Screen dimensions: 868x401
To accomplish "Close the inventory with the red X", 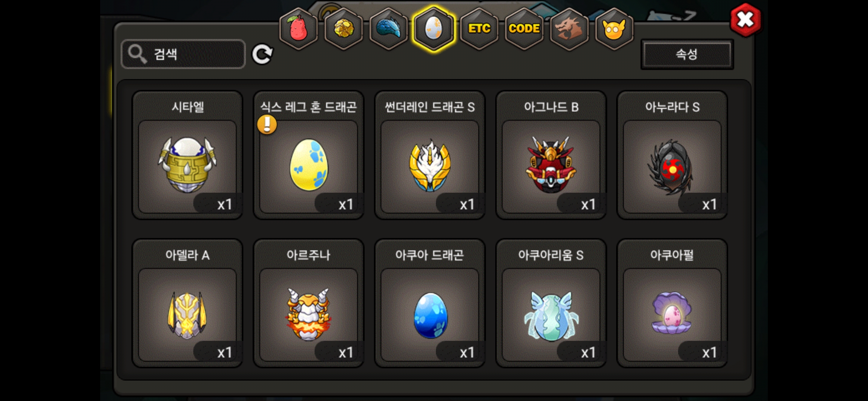I will 745,20.
